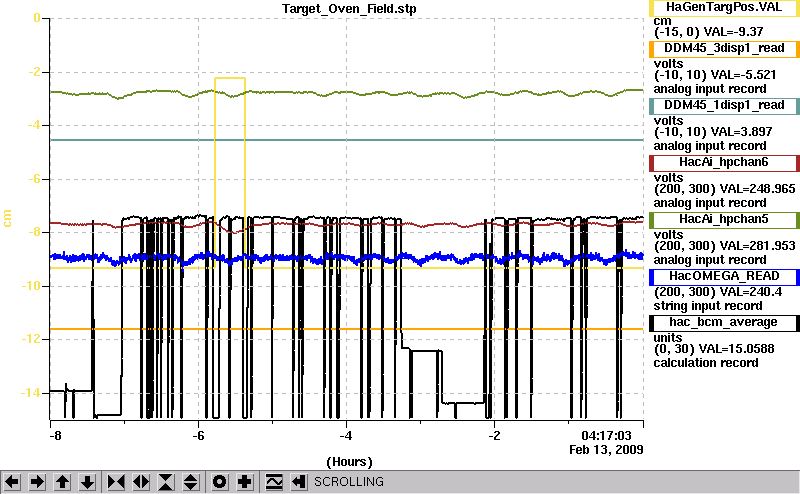Click the 0 tick label on the y-axis
Screen dimensions: 800x494
point(37,18)
